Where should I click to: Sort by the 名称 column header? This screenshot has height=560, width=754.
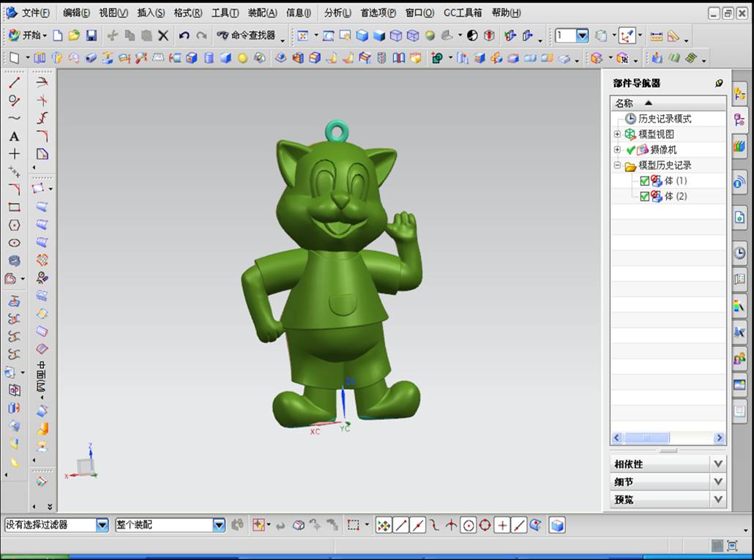[x=668, y=103]
